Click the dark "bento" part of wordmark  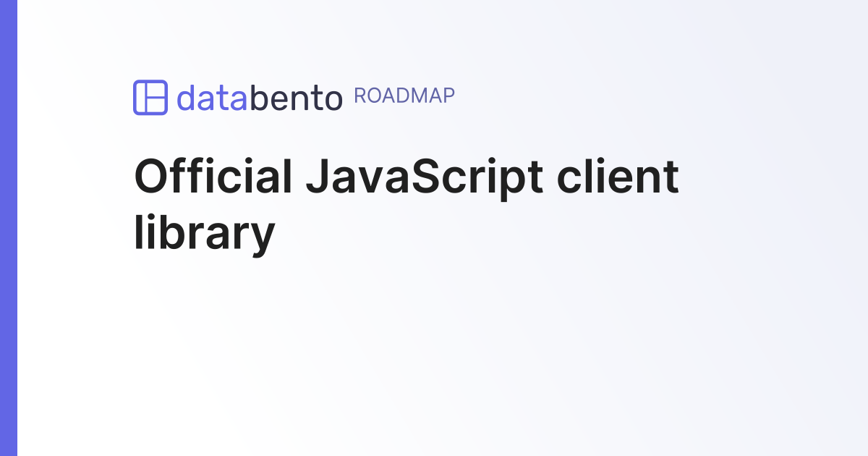click(296, 98)
